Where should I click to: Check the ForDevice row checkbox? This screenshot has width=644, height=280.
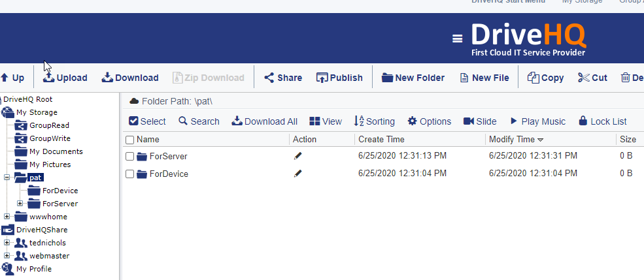(130, 174)
